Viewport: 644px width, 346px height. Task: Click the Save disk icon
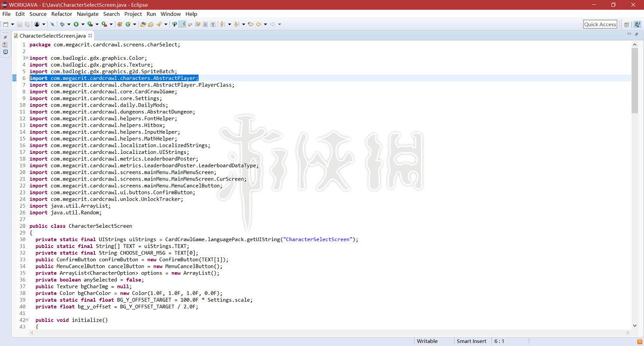point(19,24)
